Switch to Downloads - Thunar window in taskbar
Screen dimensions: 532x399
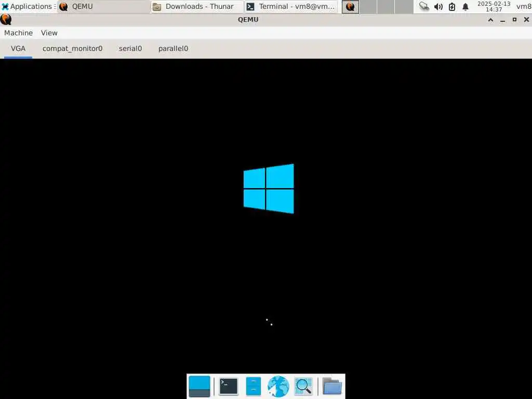point(197,6)
